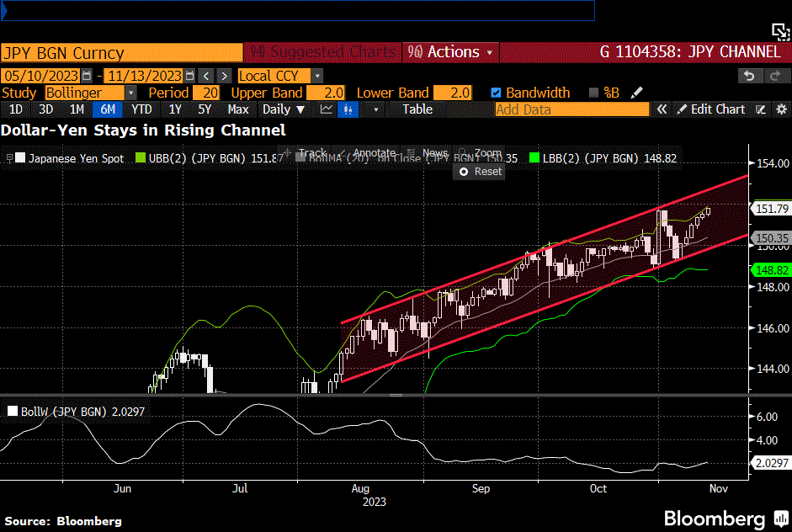Screen dimensions: 792x532
Task: Click the Table button
Action: (x=417, y=109)
